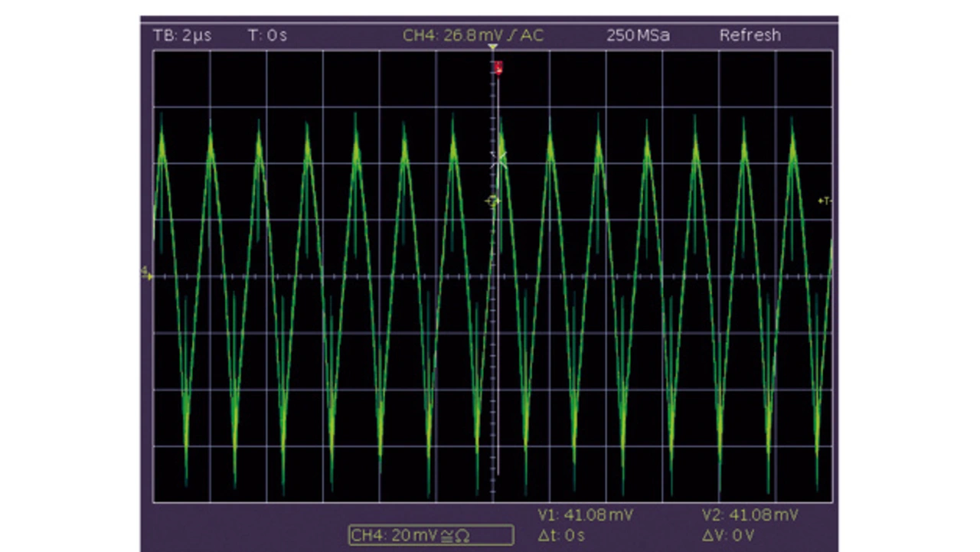Click the T: 0s trigger time readout
The height and width of the screenshot is (552, 980).
tap(267, 35)
